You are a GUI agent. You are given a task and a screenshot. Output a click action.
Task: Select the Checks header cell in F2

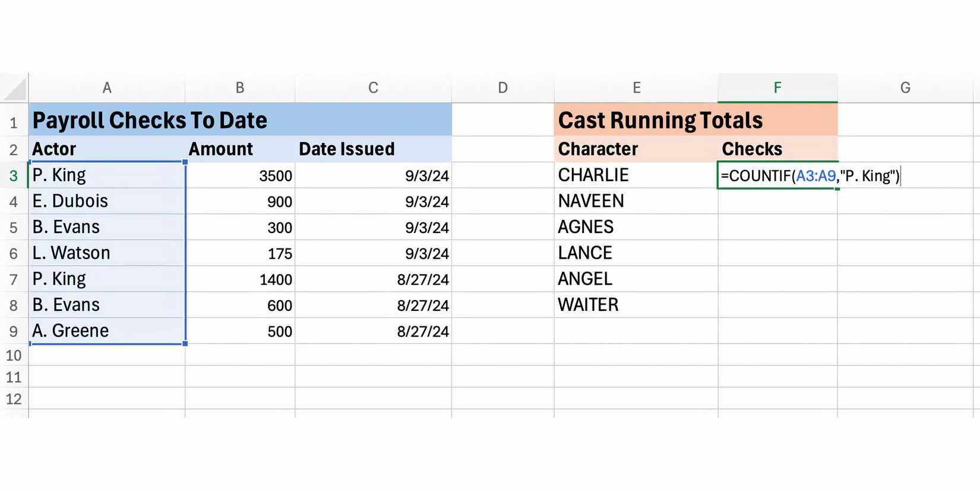tap(751, 149)
